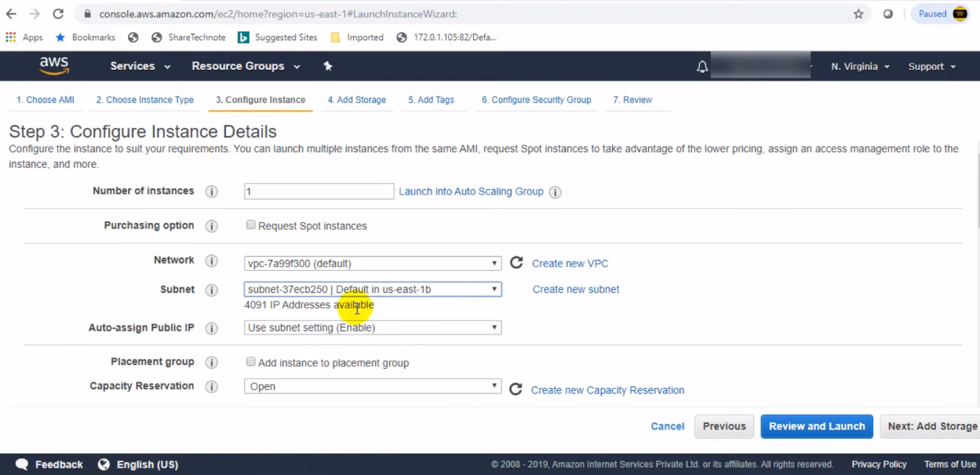The height and width of the screenshot is (475, 980).
Task: Click the padlock site info icon
Action: [86, 14]
